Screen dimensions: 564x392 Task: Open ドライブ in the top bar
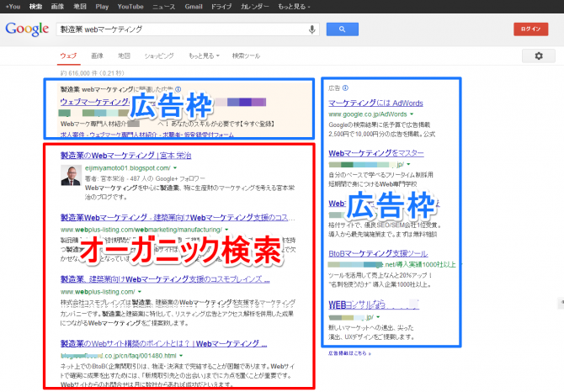point(221,7)
